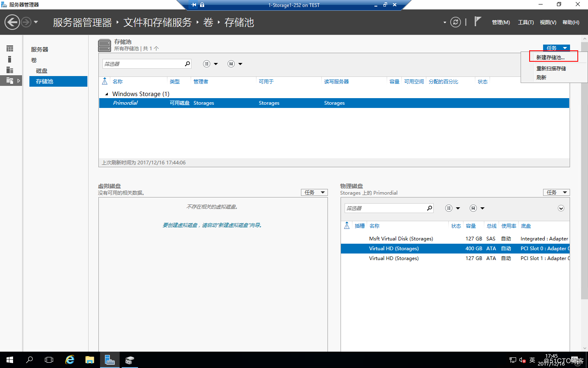Viewport: 588px width, 368px height.
Task: Open the virtual disks 任务 dropdown
Action: click(314, 193)
